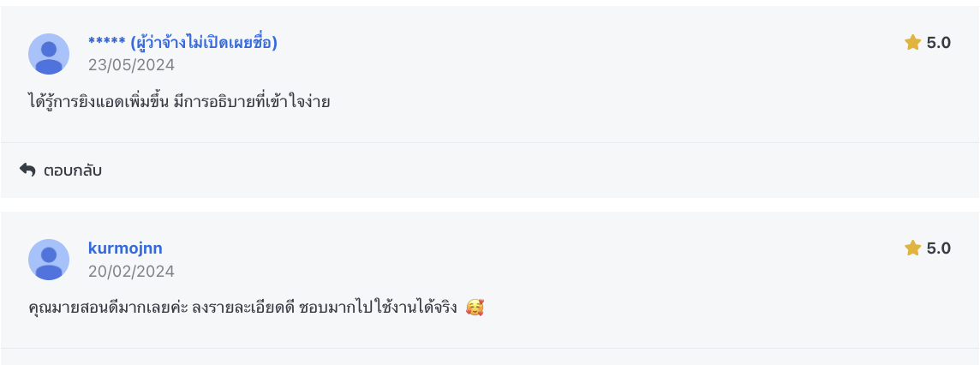This screenshot has height=365, width=980.
Task: Open the anonymous employer name link (ผู้ว่าจ้างไม่เปิดเผยชื่อ)
Action: (x=204, y=43)
